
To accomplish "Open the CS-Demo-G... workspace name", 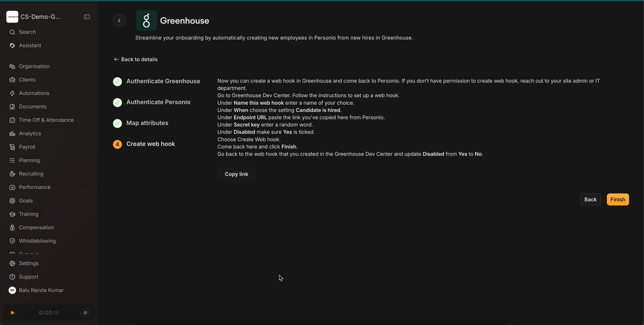I will pos(40,17).
